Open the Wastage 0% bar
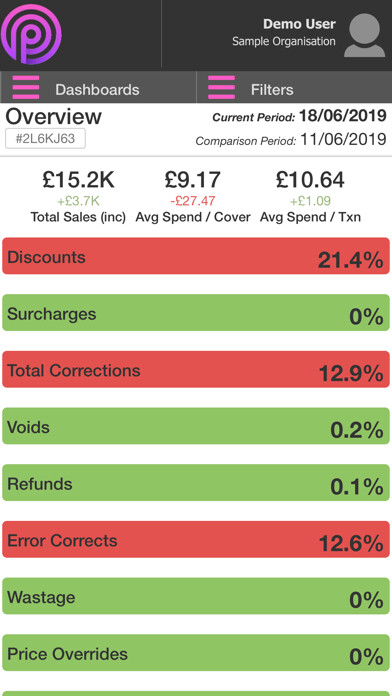 click(196, 596)
